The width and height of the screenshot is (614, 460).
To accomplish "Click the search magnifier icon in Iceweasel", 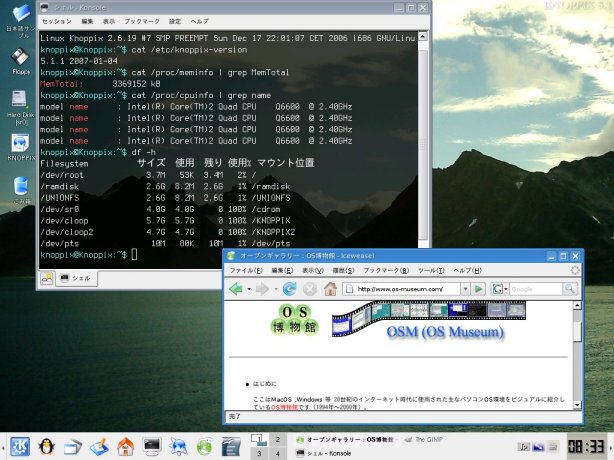I will click(x=570, y=289).
